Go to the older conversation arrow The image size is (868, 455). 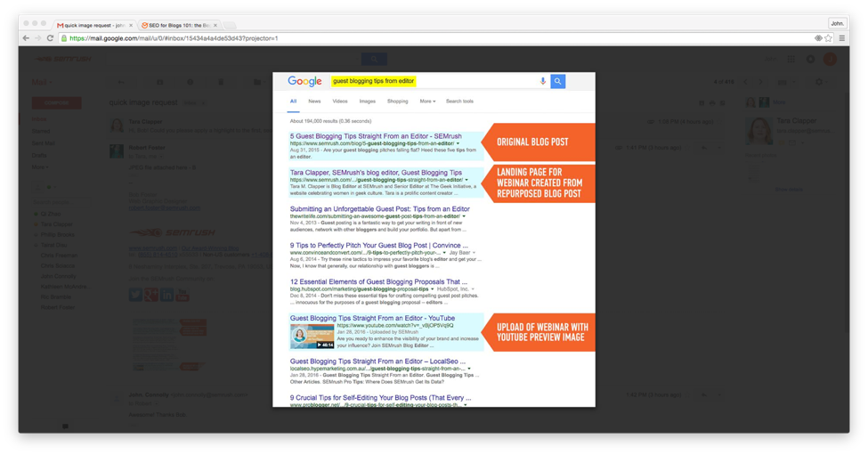760,82
